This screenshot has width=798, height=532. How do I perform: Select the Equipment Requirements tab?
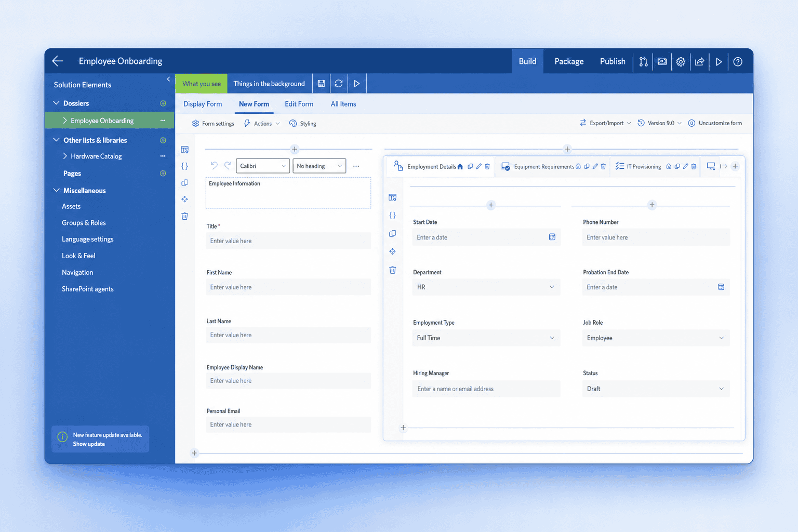click(x=544, y=167)
